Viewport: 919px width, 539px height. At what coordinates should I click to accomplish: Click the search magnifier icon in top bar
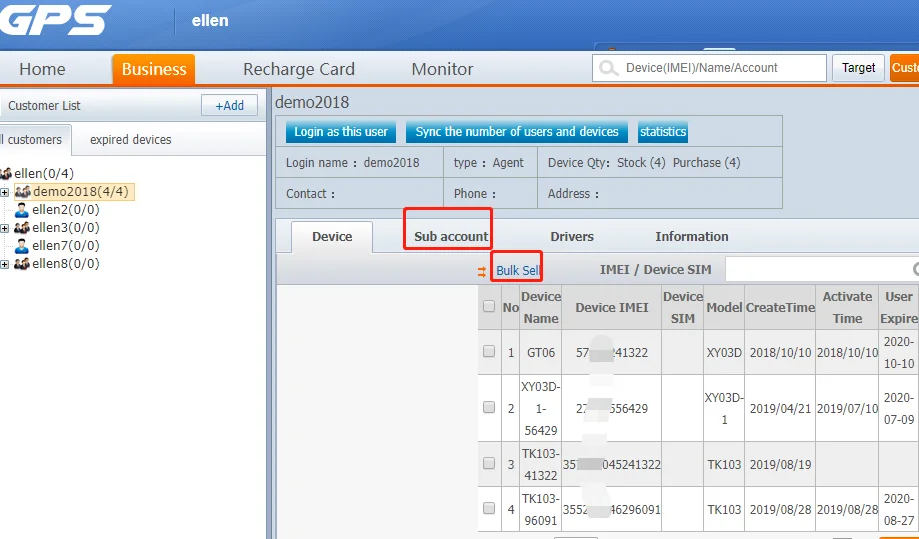click(607, 68)
